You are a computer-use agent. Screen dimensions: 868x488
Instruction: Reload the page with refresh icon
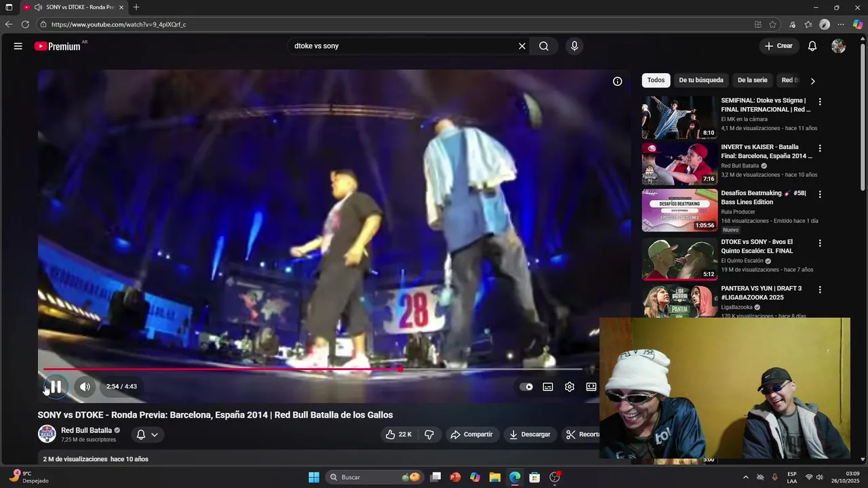[x=25, y=24]
